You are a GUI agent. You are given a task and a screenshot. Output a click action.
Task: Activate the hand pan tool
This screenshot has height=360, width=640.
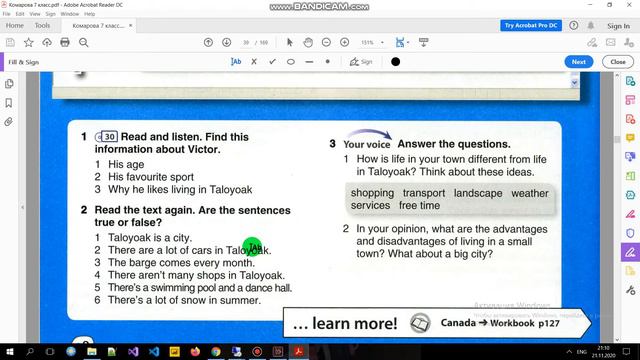(308, 42)
